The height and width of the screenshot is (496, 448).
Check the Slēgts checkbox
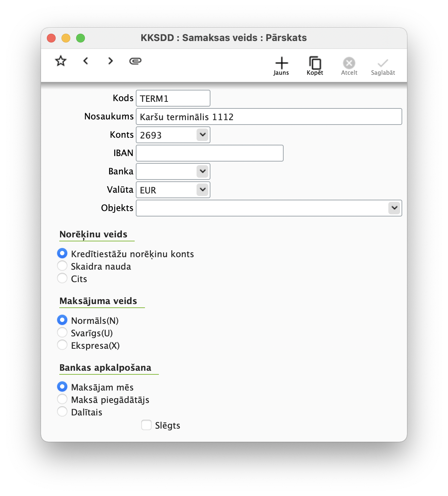click(x=146, y=425)
